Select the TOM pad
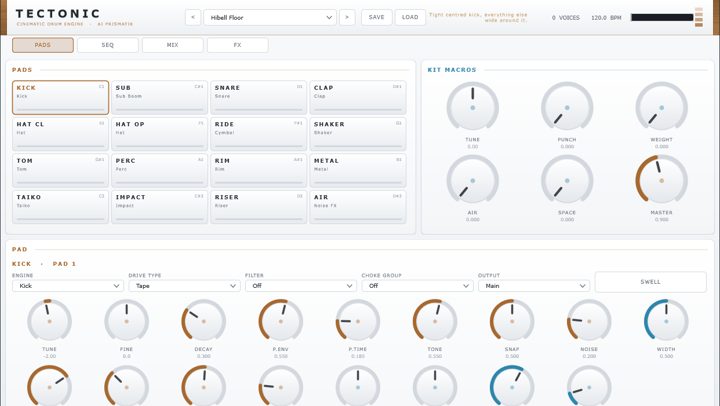This screenshot has height=406, width=720. tap(61, 170)
